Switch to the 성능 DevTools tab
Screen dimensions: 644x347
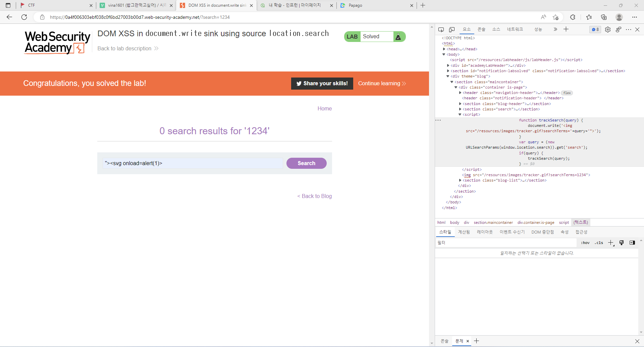(x=538, y=29)
